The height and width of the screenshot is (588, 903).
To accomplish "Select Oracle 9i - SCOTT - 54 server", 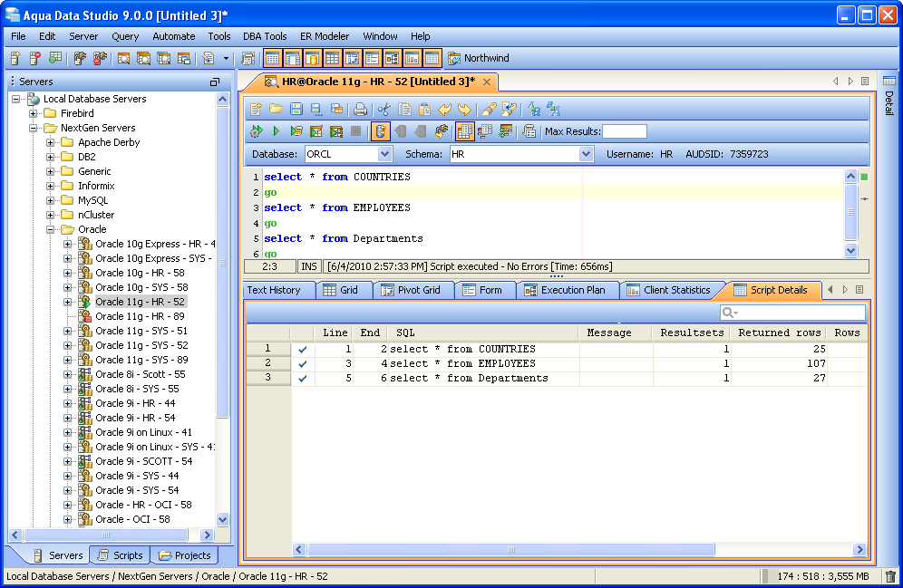I will pyautogui.click(x=144, y=461).
